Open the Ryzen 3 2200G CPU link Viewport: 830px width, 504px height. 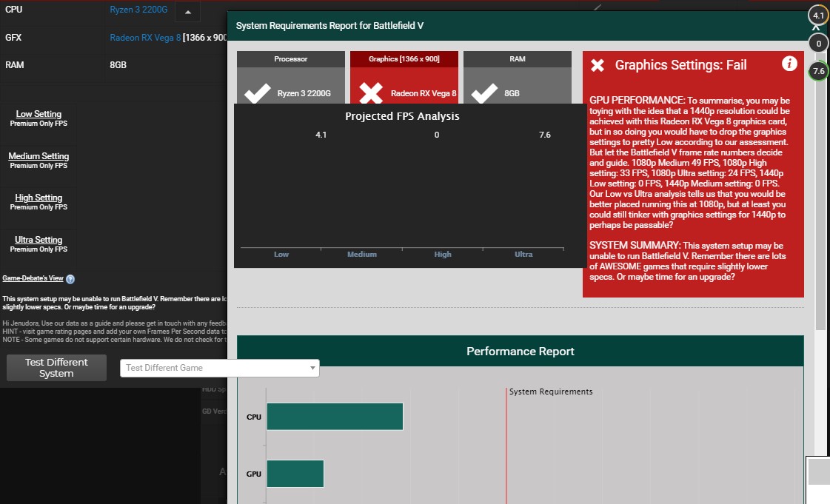(140, 10)
